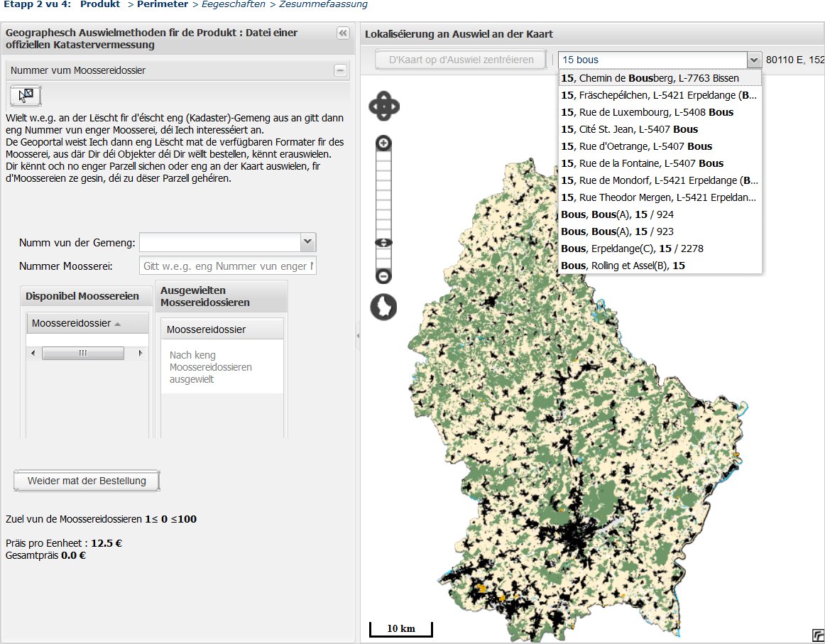This screenshot has width=825, height=644.
Task: Open the Numm vun der Gemeng dropdown
Action: (307, 243)
